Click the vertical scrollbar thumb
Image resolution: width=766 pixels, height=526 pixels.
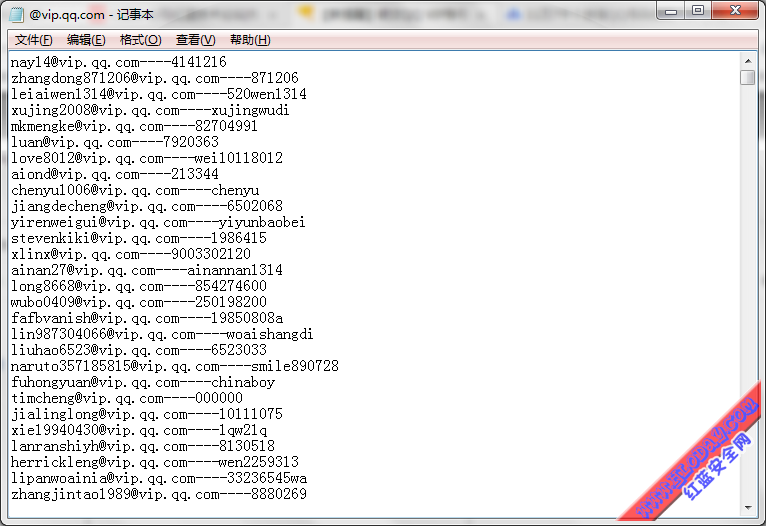pos(748,77)
